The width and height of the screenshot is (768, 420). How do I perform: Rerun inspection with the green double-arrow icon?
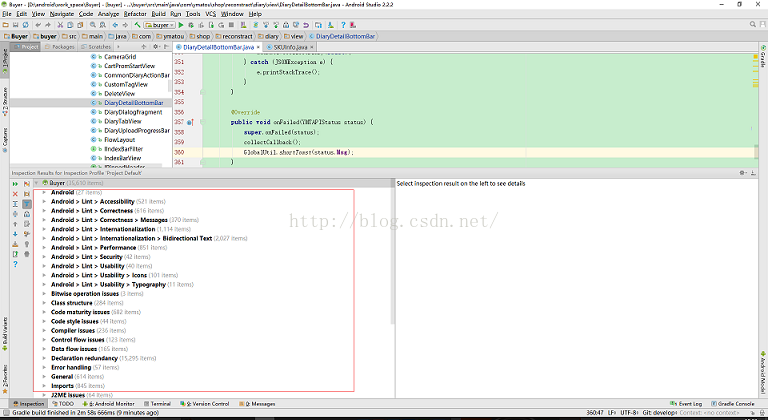[15, 184]
